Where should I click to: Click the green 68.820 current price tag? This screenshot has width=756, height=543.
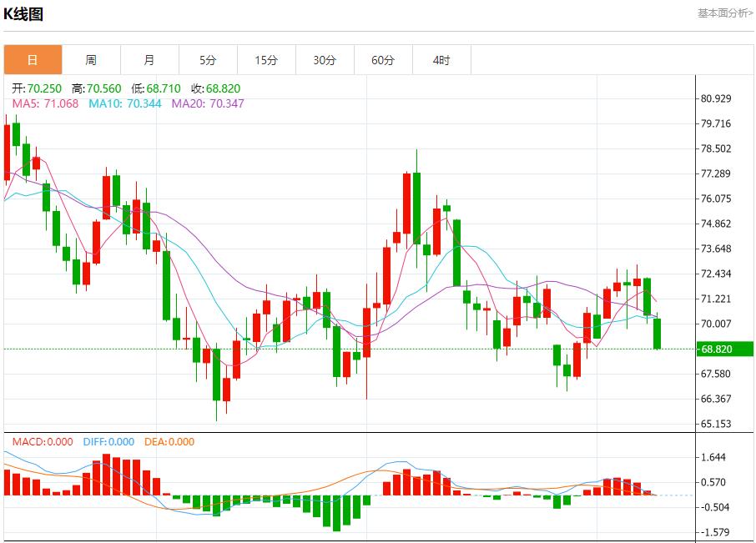click(x=724, y=349)
